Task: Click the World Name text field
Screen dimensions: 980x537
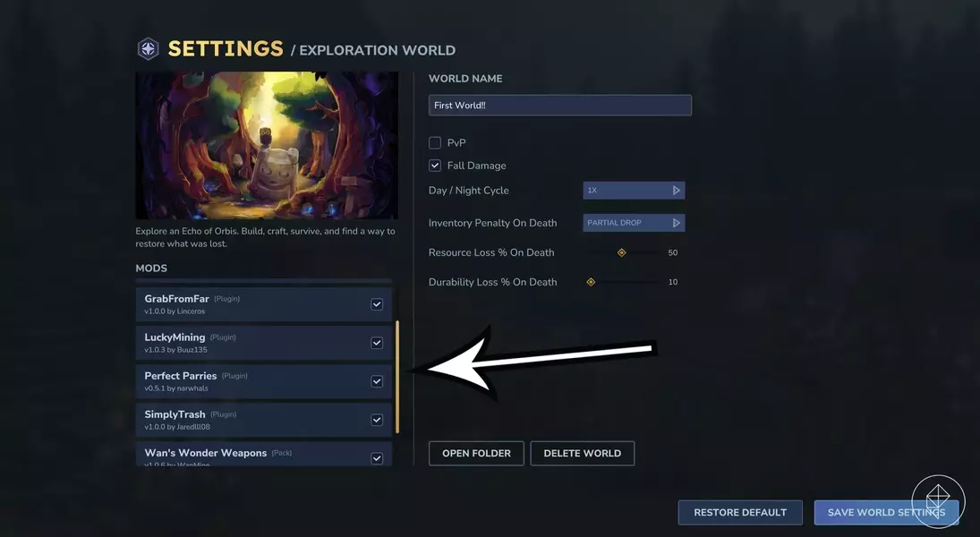Action: (x=560, y=105)
